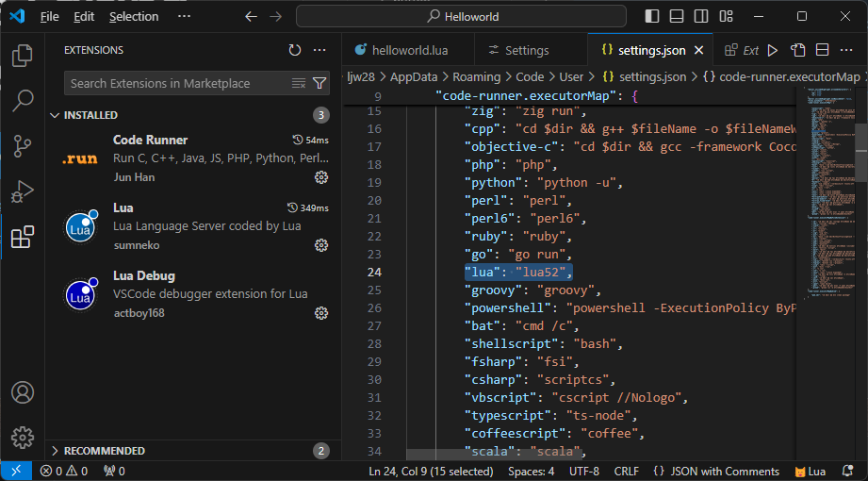Open editor more actions menu
868x481 pixels.
click(846, 50)
